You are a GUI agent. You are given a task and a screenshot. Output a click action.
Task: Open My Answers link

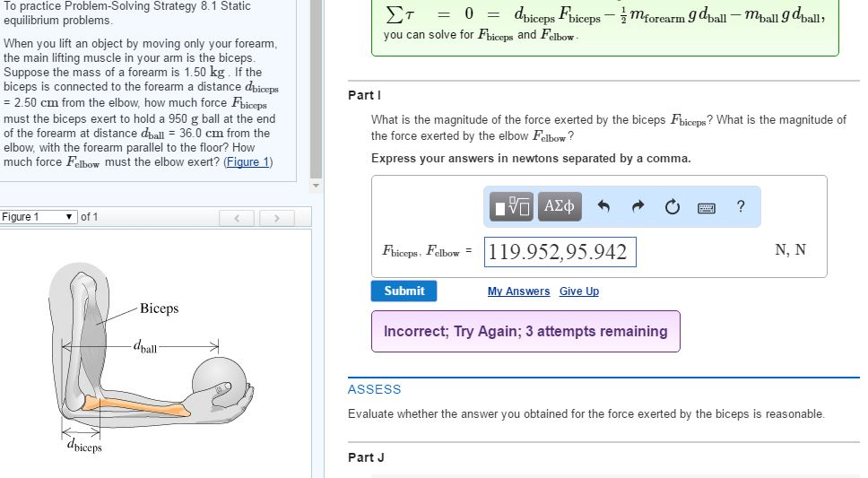pos(518,291)
